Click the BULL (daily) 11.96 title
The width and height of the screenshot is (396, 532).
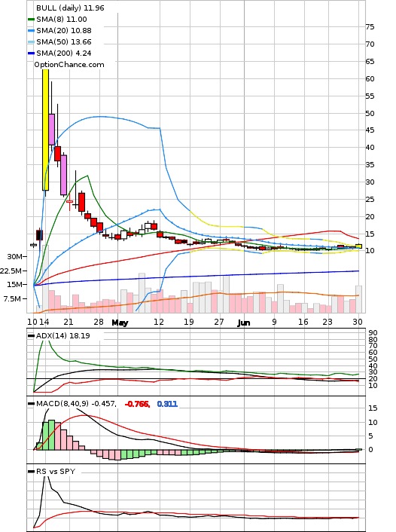tap(70, 8)
